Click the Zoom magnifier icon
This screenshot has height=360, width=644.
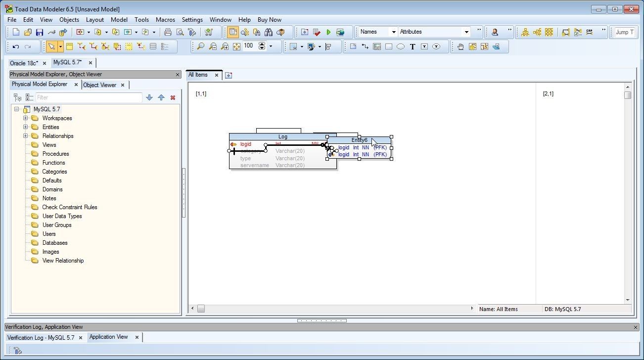pos(200,46)
